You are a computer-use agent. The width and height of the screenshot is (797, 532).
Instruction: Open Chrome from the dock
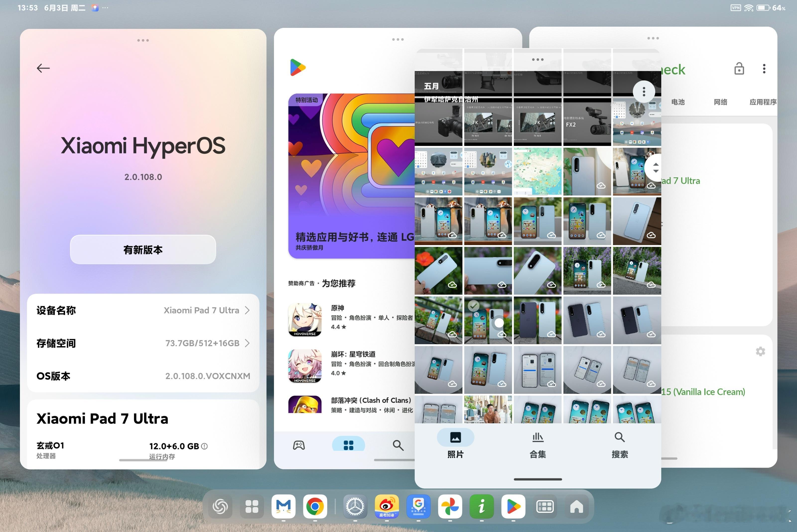coord(315,507)
